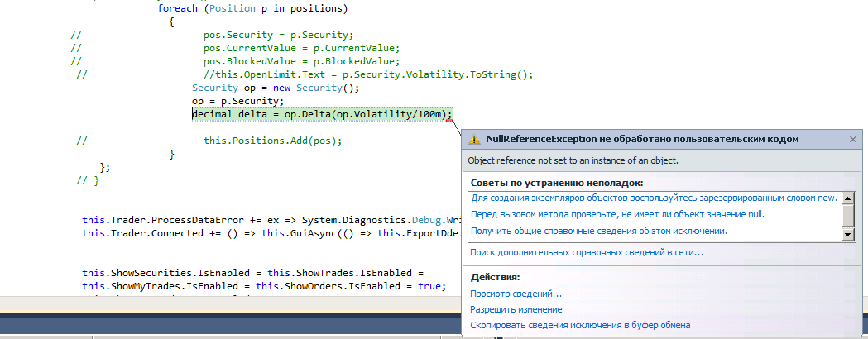This screenshot has width=868, height=339.
Task: Click the warning icon in exception header
Action: (475, 140)
